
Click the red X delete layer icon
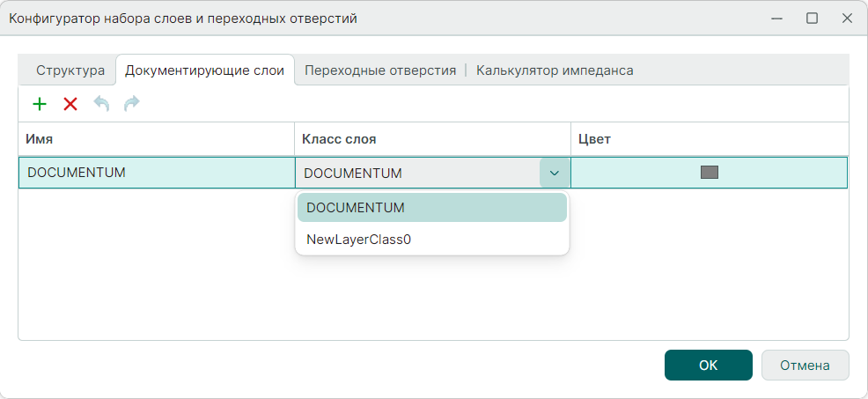[x=70, y=104]
